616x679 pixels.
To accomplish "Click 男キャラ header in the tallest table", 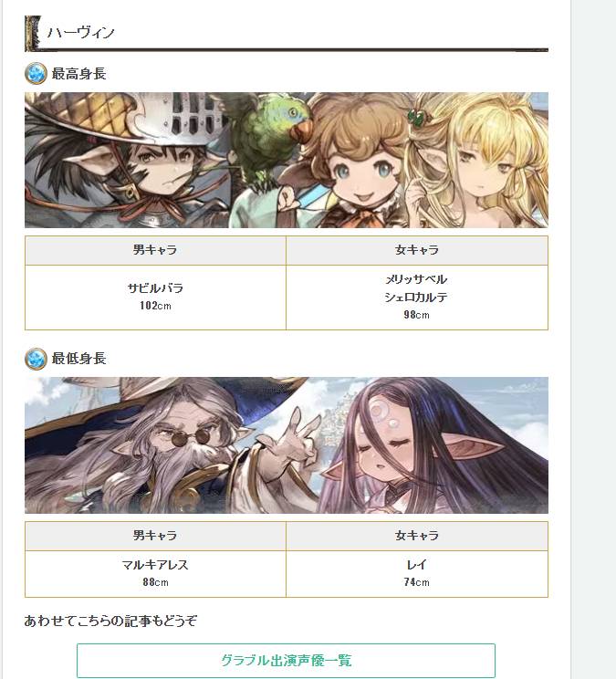I will (x=155, y=250).
